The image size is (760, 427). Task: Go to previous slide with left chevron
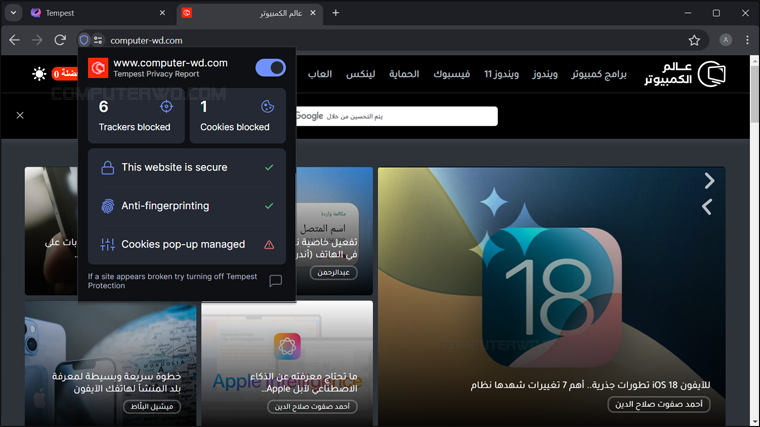(707, 207)
